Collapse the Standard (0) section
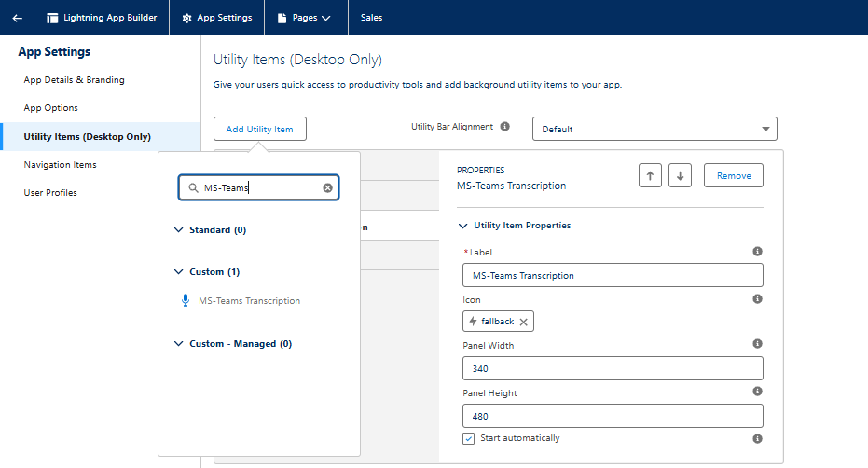 (x=180, y=229)
